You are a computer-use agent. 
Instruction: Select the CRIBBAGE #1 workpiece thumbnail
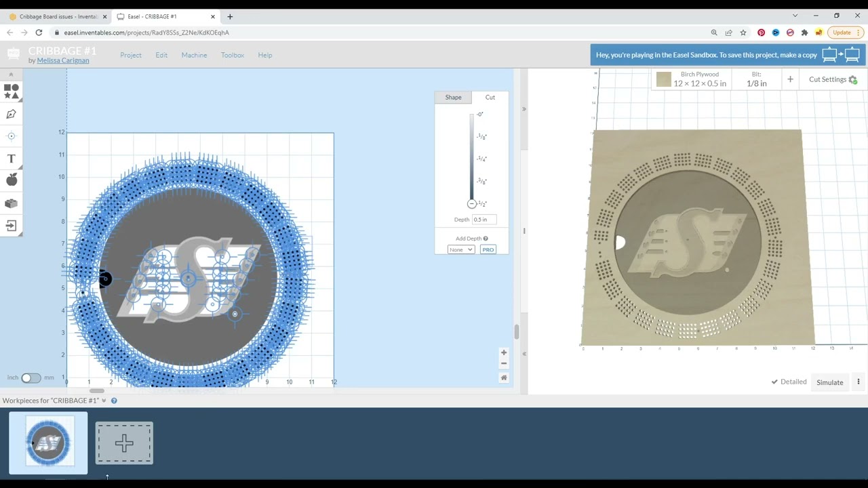[x=48, y=443]
